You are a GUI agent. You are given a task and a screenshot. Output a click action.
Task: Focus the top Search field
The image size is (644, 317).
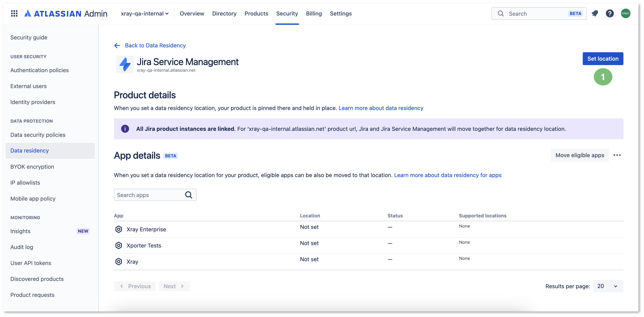tap(539, 14)
